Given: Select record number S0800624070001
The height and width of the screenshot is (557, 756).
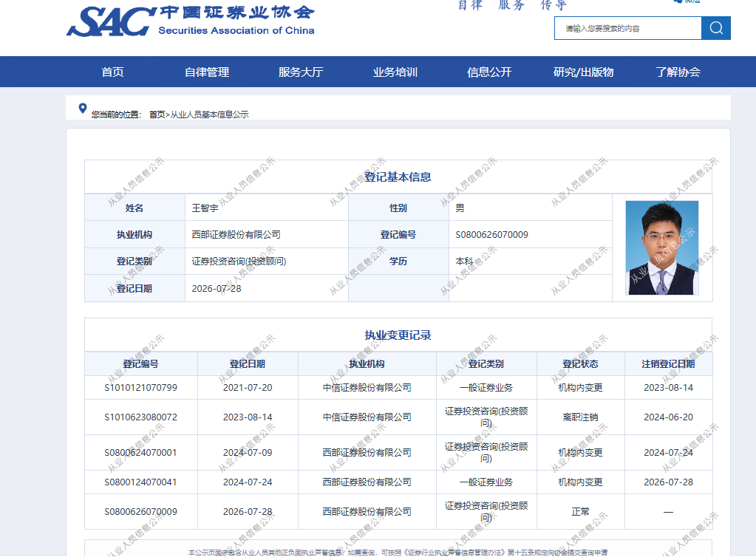Looking at the screenshot, I should coord(141,452).
